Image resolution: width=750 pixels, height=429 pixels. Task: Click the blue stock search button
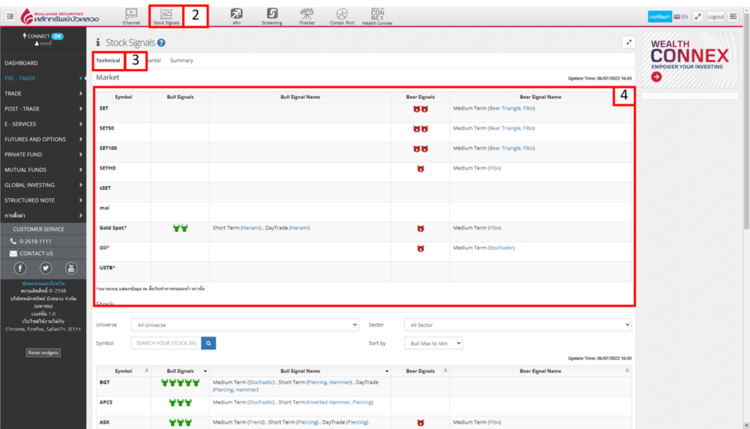click(x=209, y=343)
